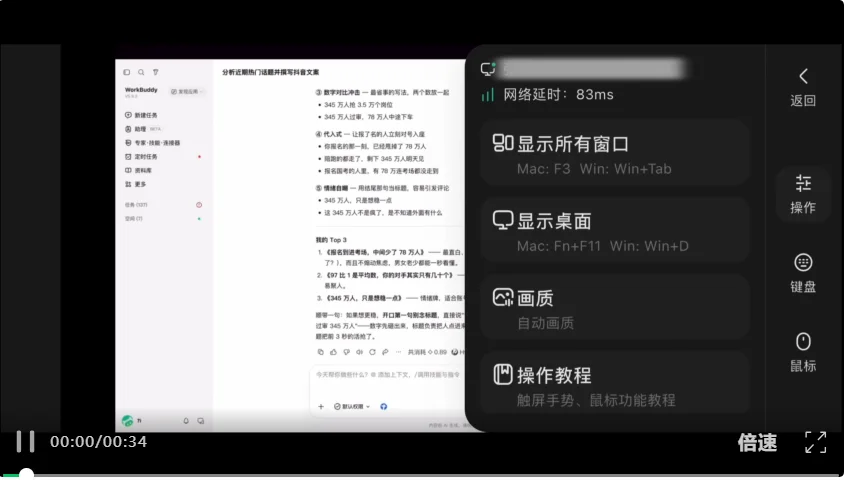
Task: Click the red clock icon beside 任务
Action: (199, 205)
